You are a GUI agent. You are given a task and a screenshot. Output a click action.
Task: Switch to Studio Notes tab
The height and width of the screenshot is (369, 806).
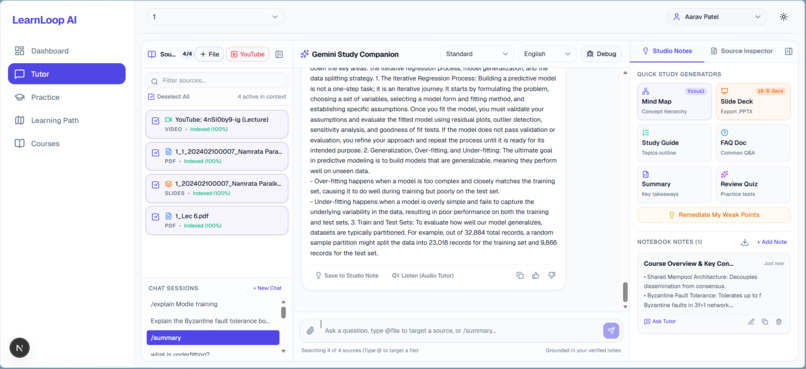(x=667, y=51)
